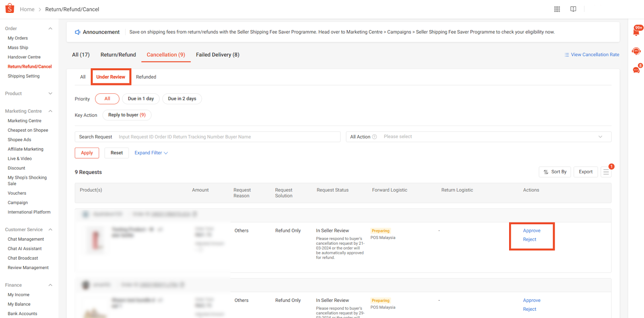Select the Due in 2 days filter
This screenshot has width=644, height=318.
(182, 99)
